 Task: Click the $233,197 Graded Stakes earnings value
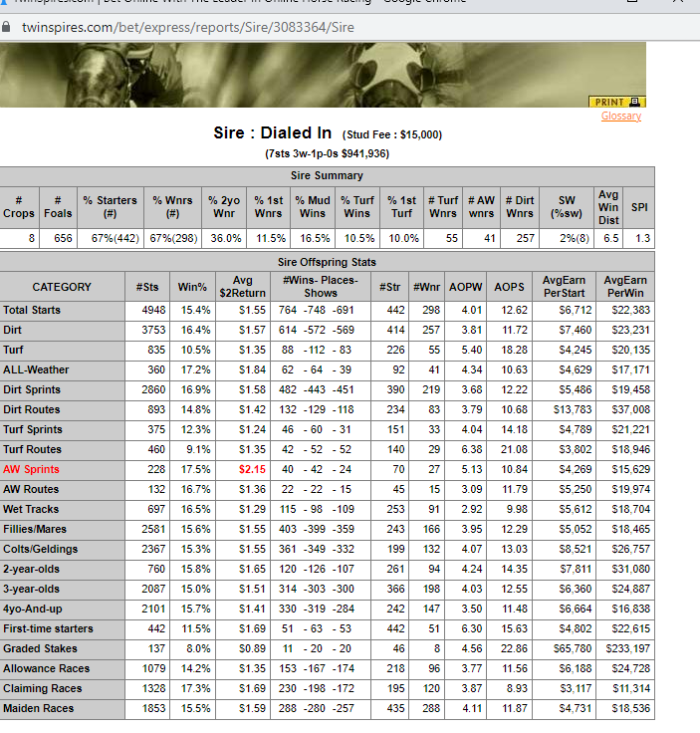point(628,649)
